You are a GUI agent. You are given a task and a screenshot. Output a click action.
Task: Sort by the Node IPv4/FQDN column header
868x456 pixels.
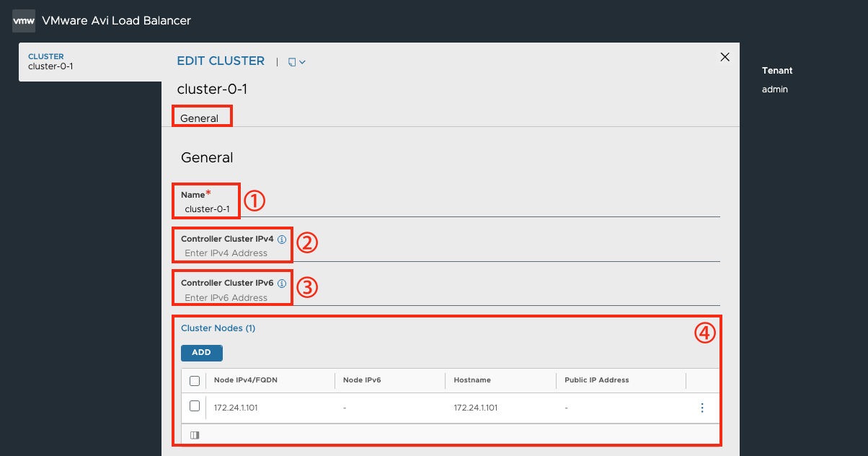[x=245, y=380]
